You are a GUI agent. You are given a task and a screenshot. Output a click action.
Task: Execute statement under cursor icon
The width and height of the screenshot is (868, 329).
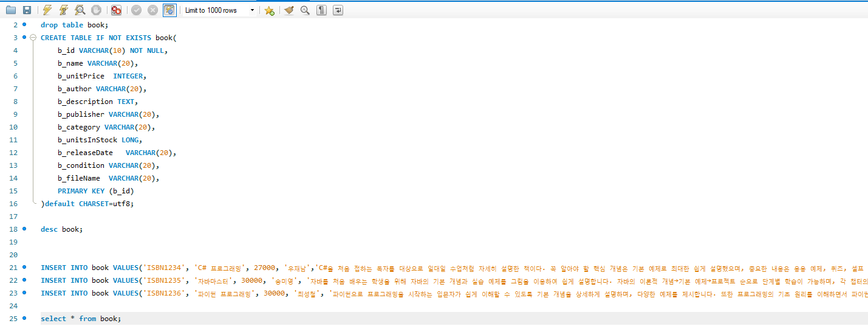tap(64, 10)
